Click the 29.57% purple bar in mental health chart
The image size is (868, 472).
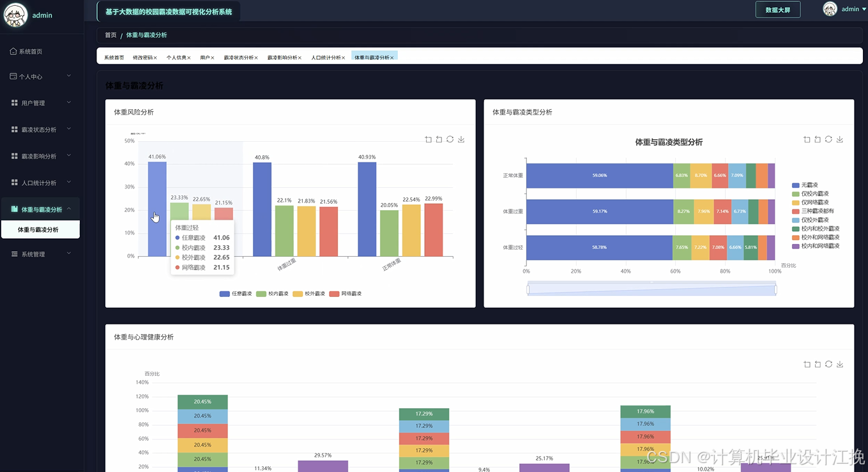(323, 466)
